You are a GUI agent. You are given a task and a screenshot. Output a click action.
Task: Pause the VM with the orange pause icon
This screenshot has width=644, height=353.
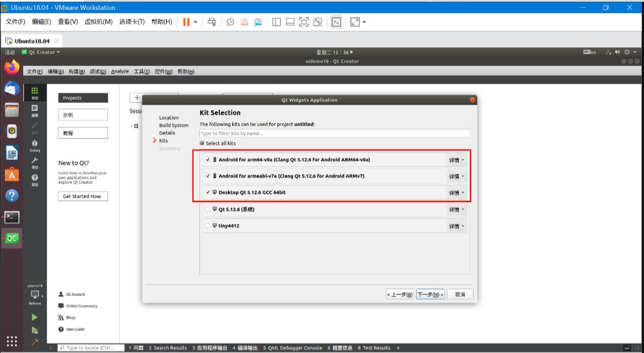(186, 22)
